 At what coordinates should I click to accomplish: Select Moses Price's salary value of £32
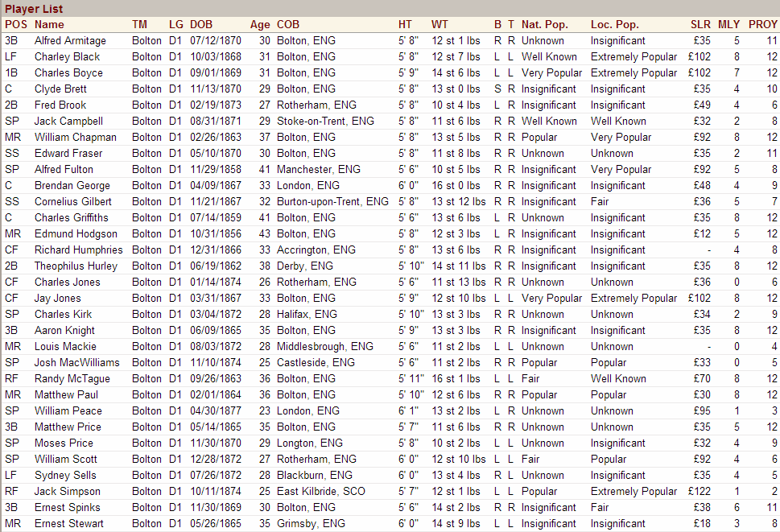point(702,443)
